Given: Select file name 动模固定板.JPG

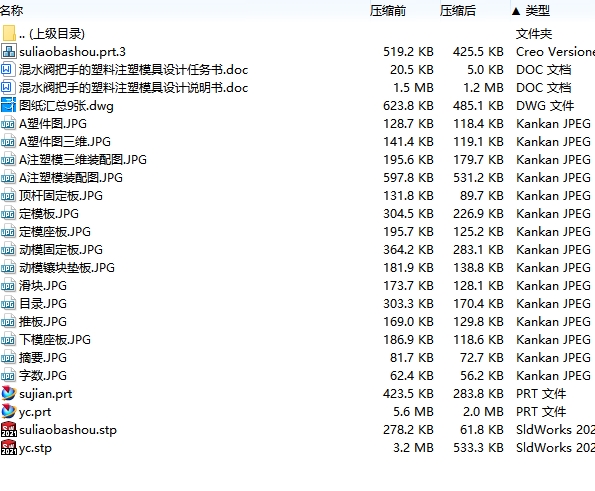Looking at the screenshot, I should 61,250.
